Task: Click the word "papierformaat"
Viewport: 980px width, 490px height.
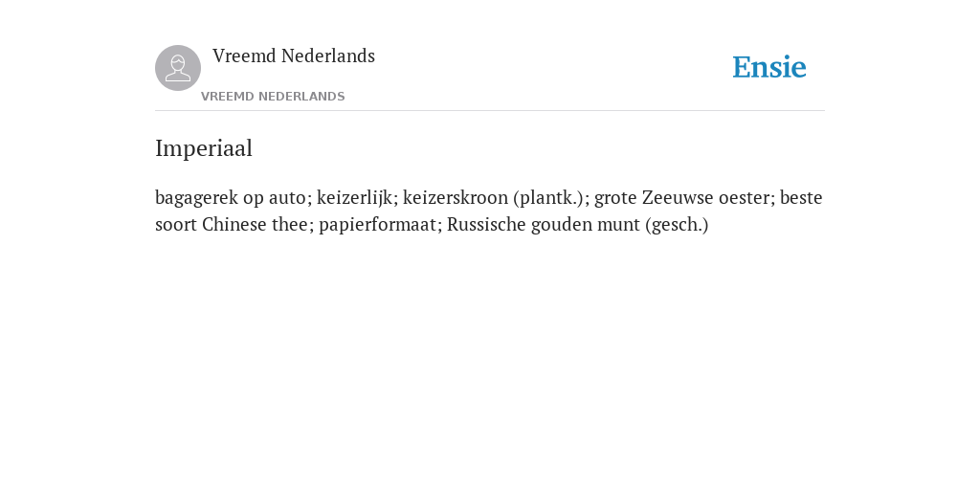Action: pyautogui.click(x=377, y=224)
